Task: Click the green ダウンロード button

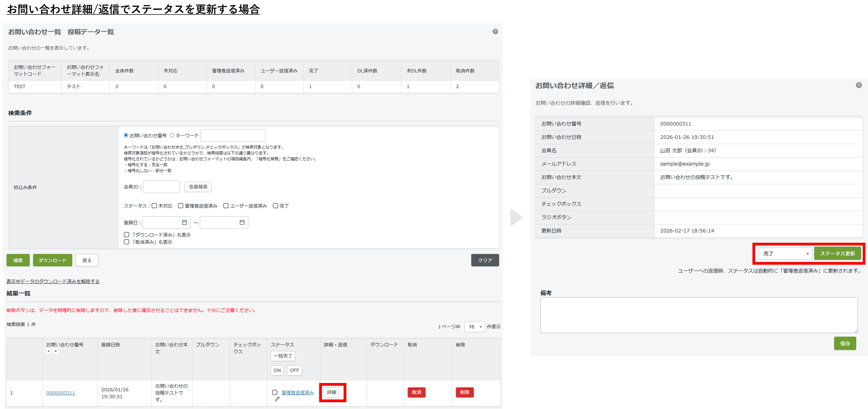Action: pos(53,260)
